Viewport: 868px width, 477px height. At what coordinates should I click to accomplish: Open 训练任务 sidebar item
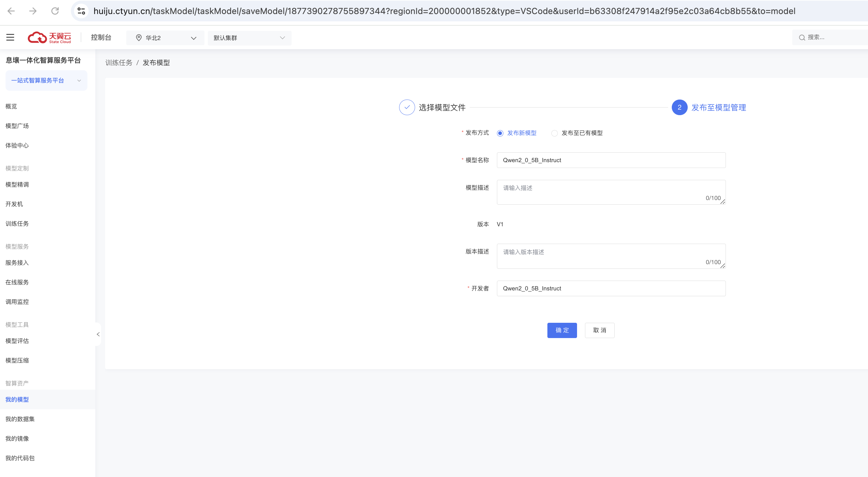17,224
